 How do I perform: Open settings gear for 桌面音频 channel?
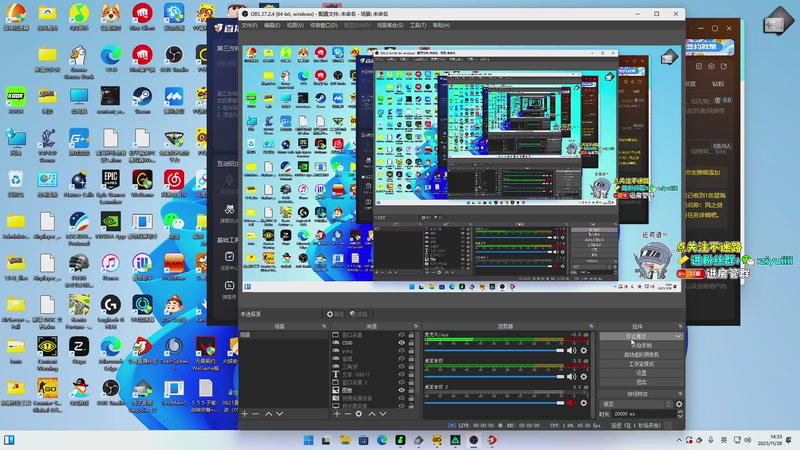[x=584, y=377]
